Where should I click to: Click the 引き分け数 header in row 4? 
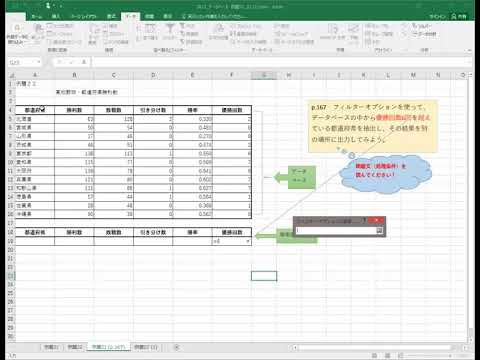(x=153, y=110)
